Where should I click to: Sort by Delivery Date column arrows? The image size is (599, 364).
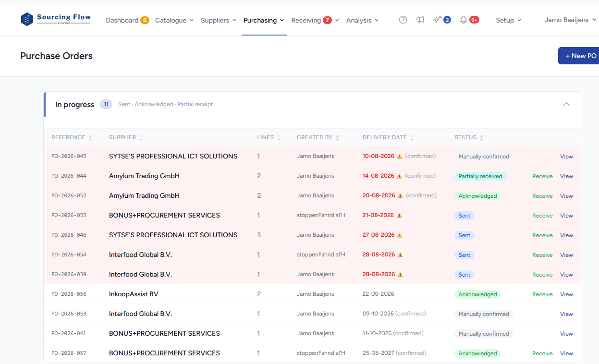(412, 137)
